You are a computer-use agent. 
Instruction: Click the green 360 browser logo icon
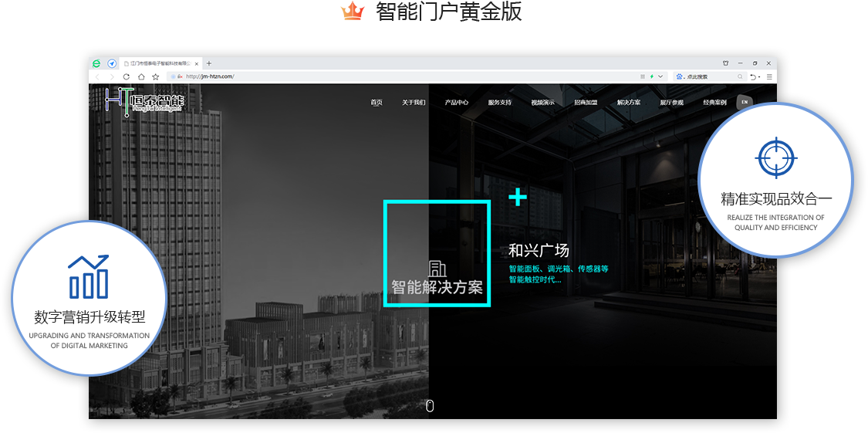coord(96,63)
